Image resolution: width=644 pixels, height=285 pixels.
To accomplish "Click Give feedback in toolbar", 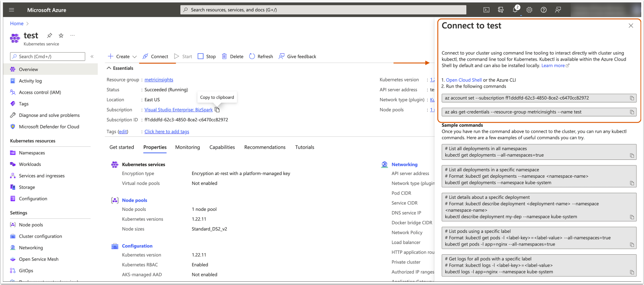I will pos(297,57).
